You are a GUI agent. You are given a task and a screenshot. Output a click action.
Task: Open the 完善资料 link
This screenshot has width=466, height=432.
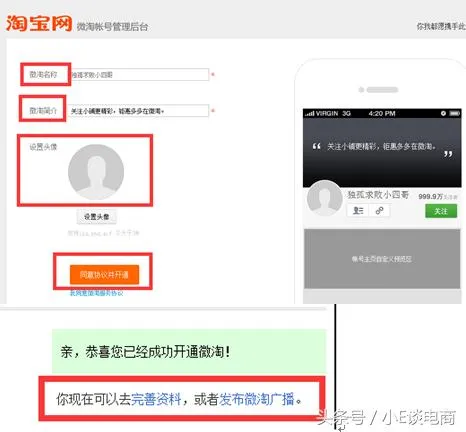tap(156, 399)
